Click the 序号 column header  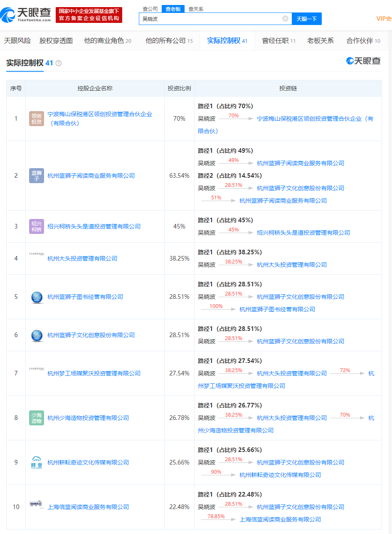pyautogui.click(x=16, y=88)
